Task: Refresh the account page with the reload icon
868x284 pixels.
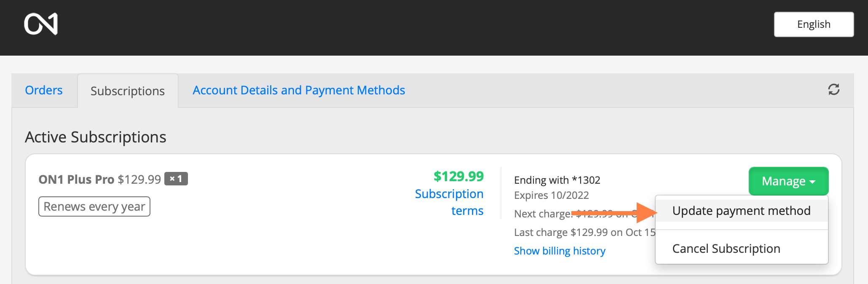Action: point(833,89)
